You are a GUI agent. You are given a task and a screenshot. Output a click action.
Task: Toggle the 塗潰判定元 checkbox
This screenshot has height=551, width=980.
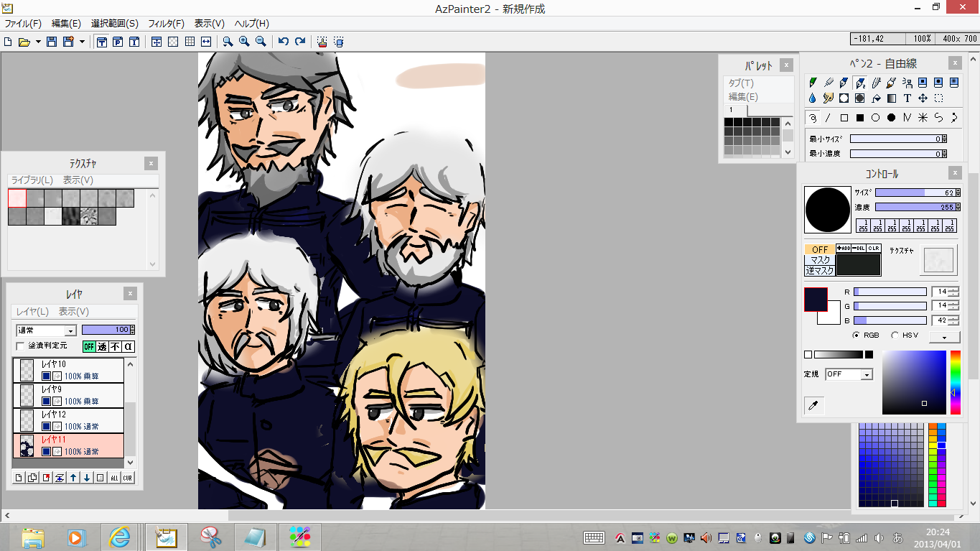21,346
